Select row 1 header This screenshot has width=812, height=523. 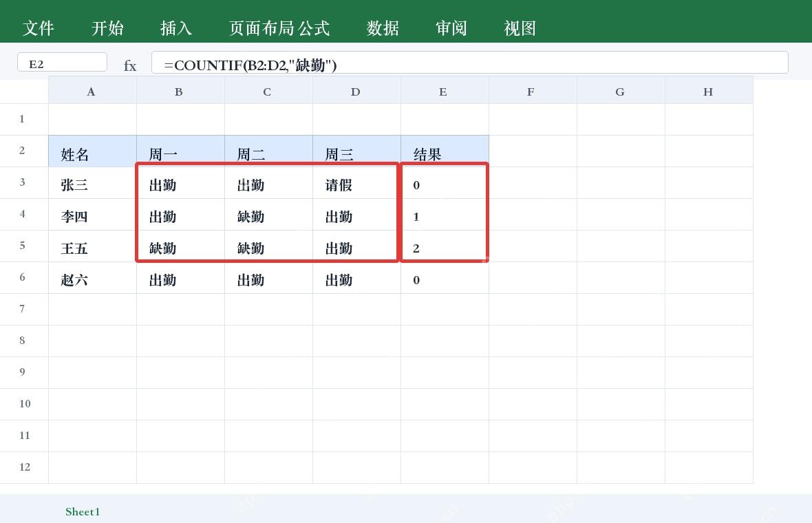pos(24,119)
